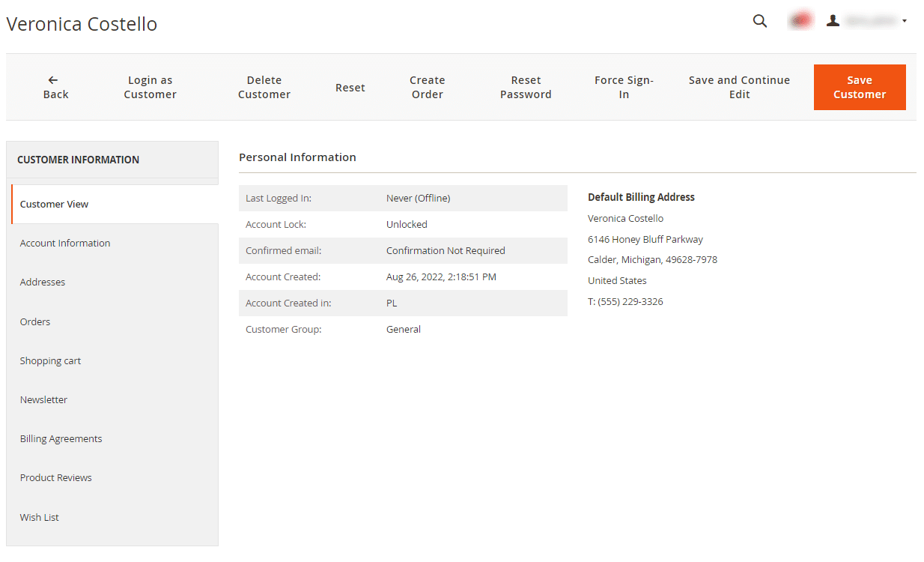The width and height of the screenshot is (924, 562).
Task: Click Reset Password button
Action: [526, 87]
